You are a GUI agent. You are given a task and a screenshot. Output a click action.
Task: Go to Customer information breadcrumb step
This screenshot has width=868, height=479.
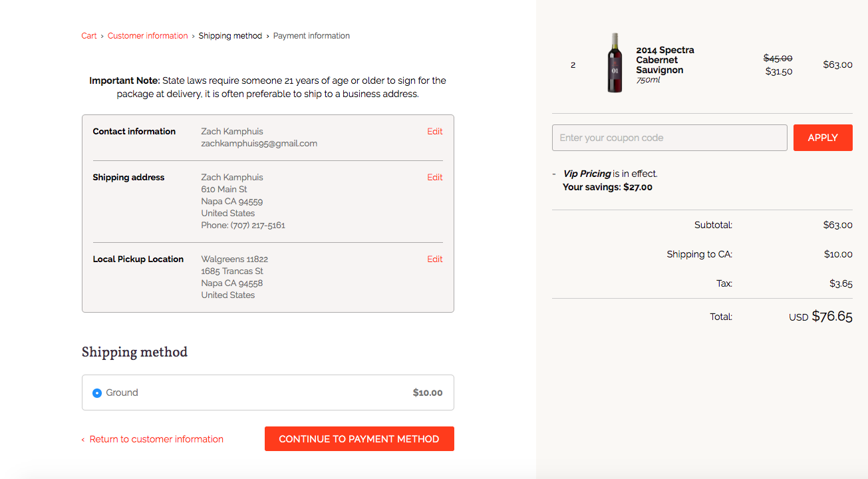click(148, 36)
